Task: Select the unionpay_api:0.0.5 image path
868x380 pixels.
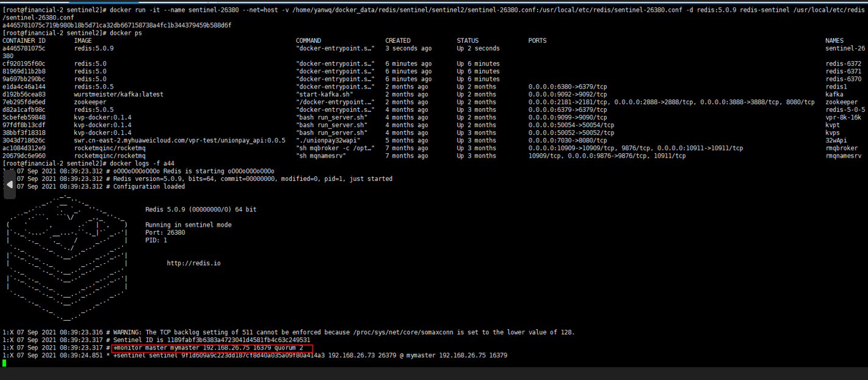Action: click(180, 141)
